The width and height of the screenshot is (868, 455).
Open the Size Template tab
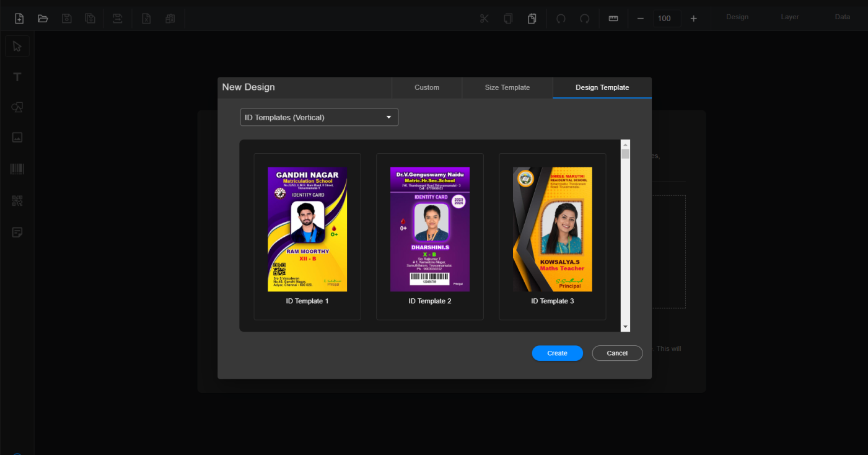[x=507, y=87]
